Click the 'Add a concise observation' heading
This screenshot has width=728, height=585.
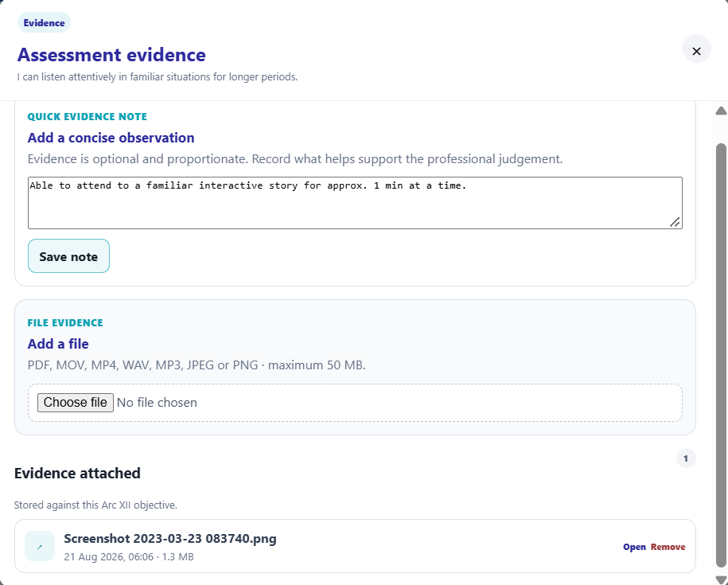click(x=111, y=138)
